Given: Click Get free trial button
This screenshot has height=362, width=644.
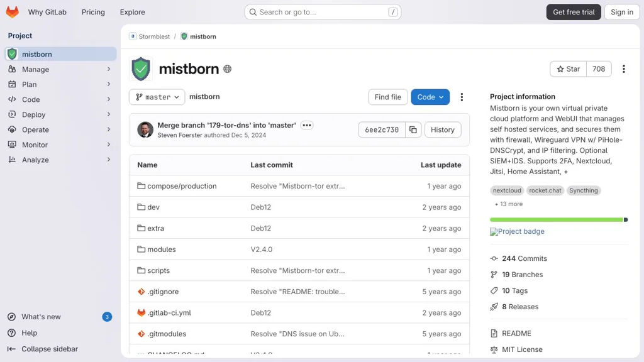Looking at the screenshot, I should [574, 12].
